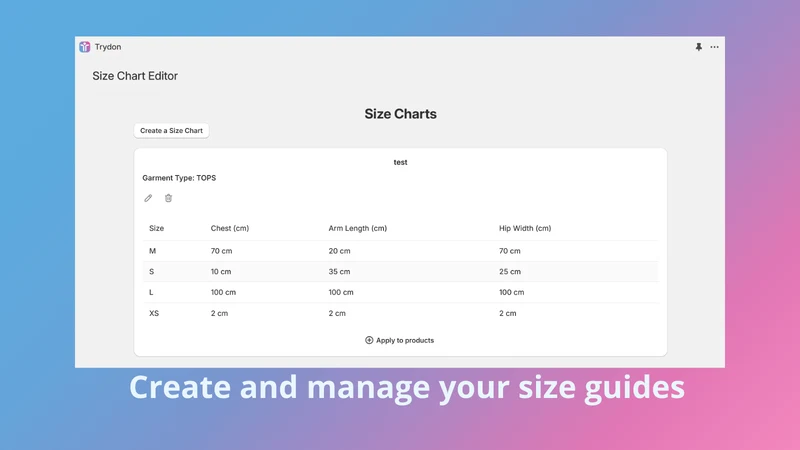Select the Trydon app name text
The image size is (800, 450).
pos(108,47)
